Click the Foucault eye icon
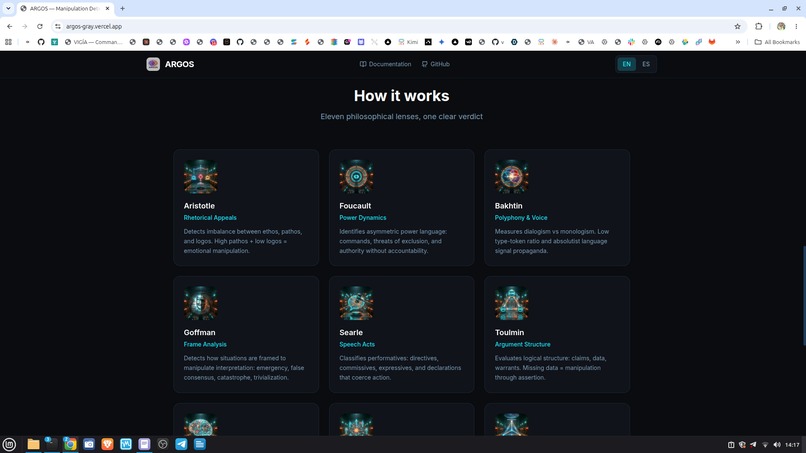The width and height of the screenshot is (806, 453). tap(356, 177)
